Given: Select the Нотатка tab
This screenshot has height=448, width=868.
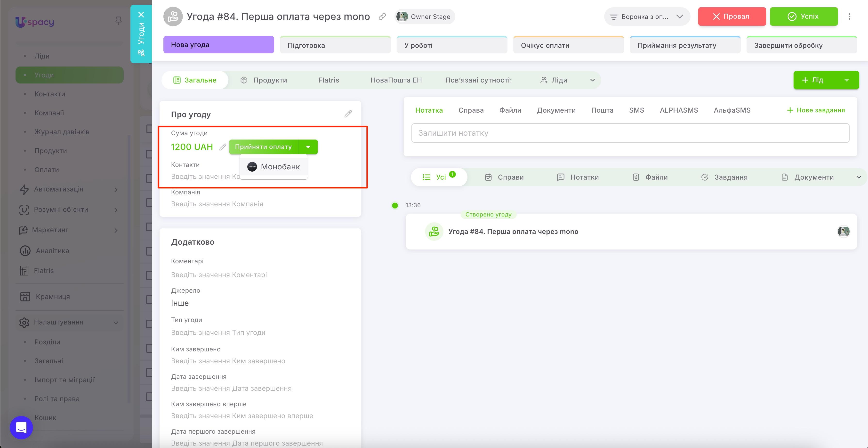Looking at the screenshot, I should [429, 110].
